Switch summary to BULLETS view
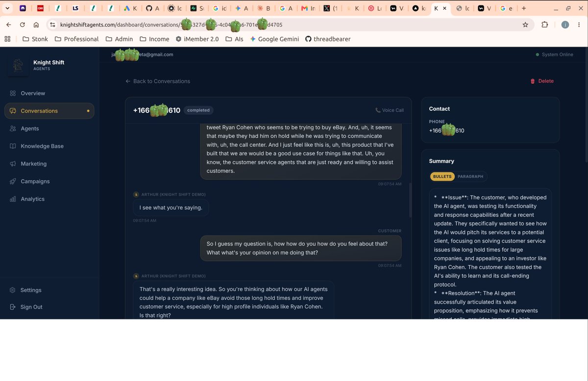Screen dimensions: 588x381 443,177
